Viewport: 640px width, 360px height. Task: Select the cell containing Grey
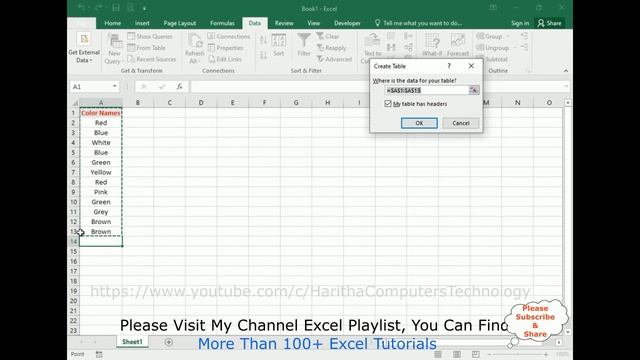[101, 212]
